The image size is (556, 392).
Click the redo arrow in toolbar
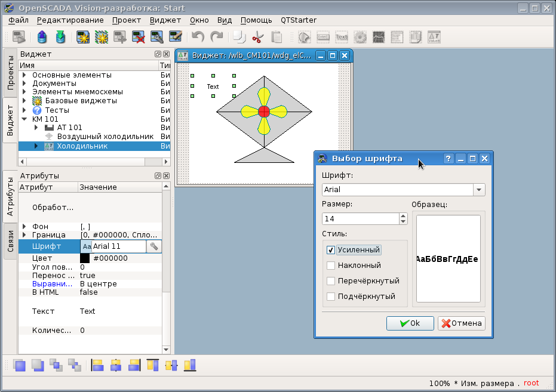pos(216,37)
